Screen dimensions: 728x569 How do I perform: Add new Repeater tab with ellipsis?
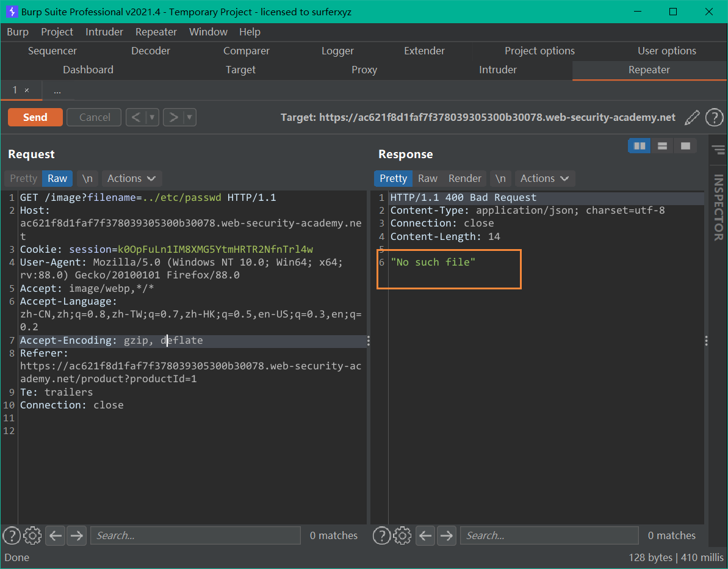tap(57, 90)
